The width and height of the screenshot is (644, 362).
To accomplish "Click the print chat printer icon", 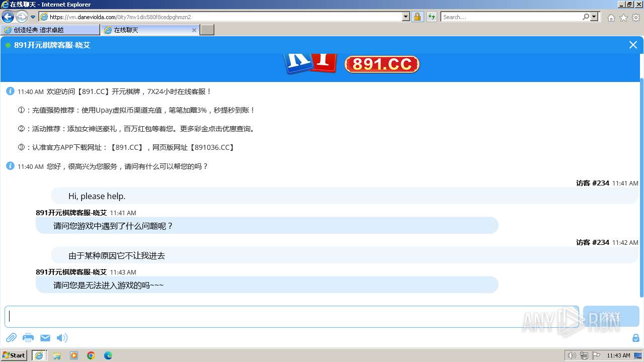I will 28,338.
